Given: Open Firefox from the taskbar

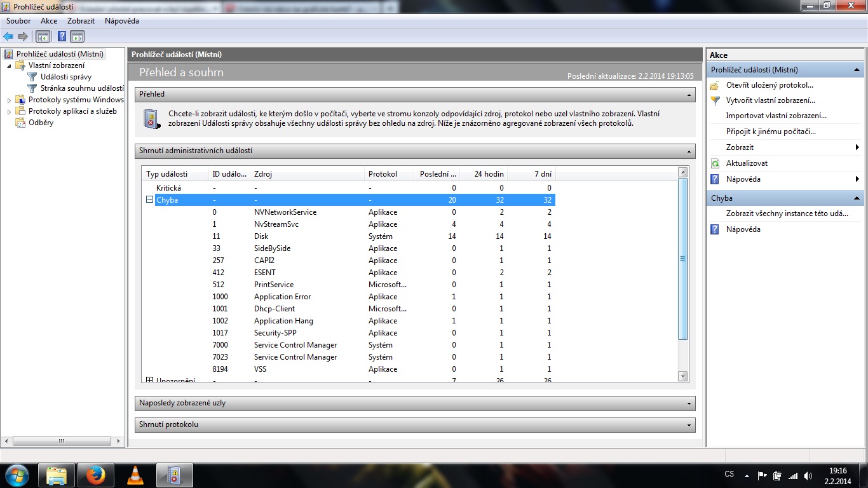Looking at the screenshot, I should [x=95, y=475].
